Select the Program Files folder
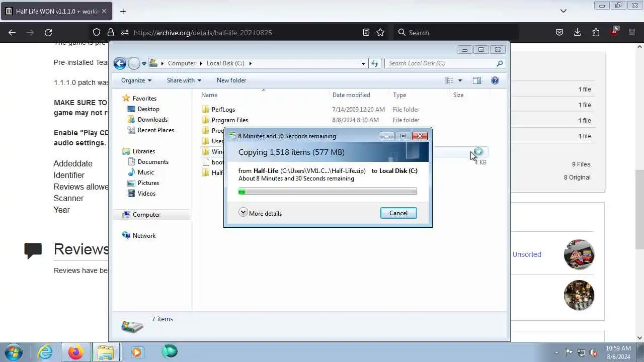The width and height of the screenshot is (644, 362). click(230, 120)
